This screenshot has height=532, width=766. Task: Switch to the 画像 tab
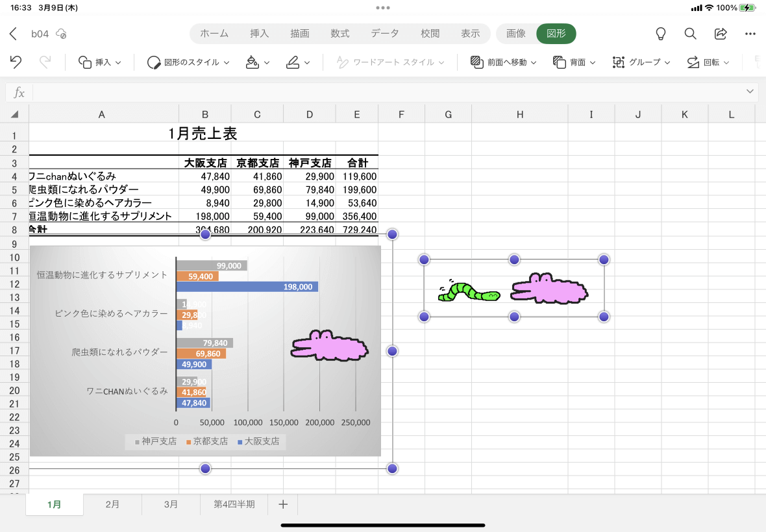(516, 34)
